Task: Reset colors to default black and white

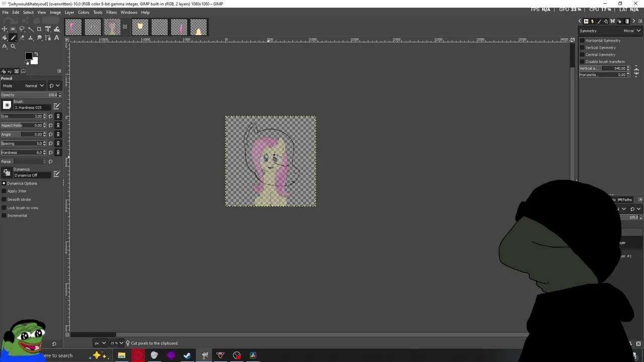Action: click(x=27, y=62)
